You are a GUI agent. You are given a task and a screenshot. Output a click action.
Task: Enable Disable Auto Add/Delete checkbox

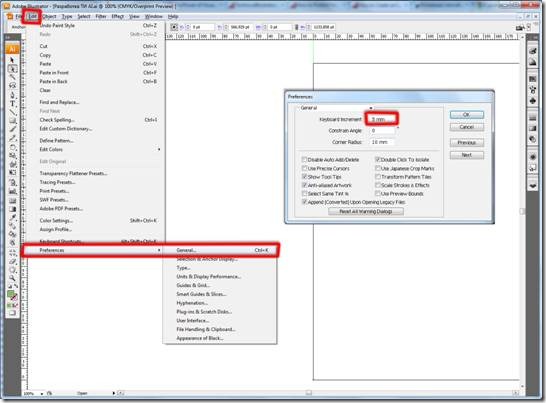coord(304,160)
